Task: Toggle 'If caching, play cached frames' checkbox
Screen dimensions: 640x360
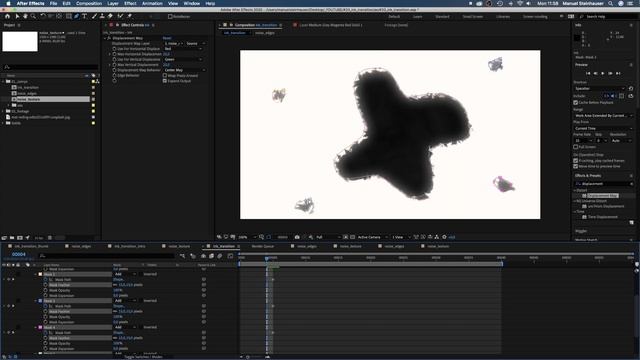Action: [x=576, y=161]
